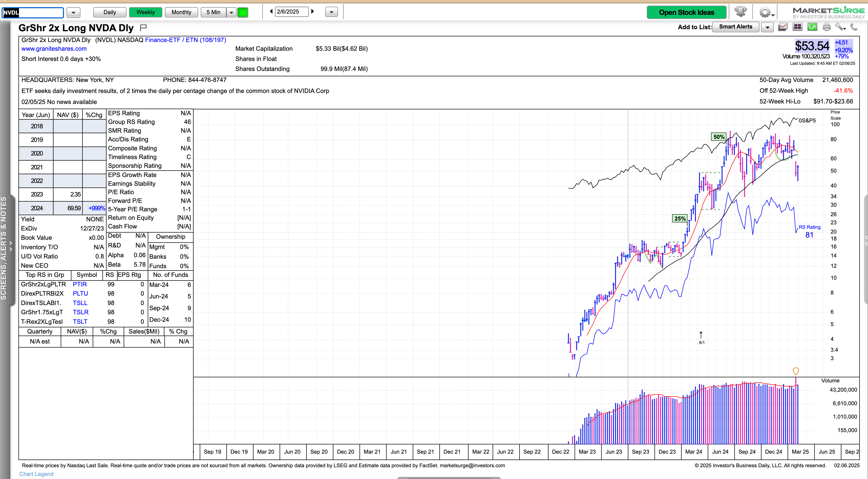868x479 pixels.
Task: Click the Open Stock Ideas button
Action: pos(686,13)
